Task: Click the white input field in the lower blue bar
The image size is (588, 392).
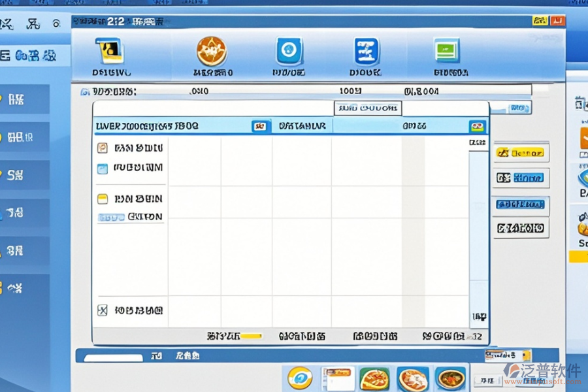Action: [x=114, y=357]
